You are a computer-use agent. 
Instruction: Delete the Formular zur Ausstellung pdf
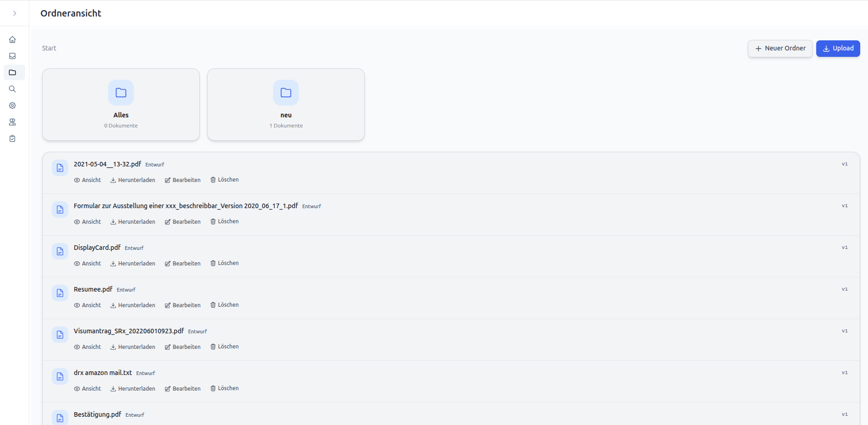pos(225,221)
